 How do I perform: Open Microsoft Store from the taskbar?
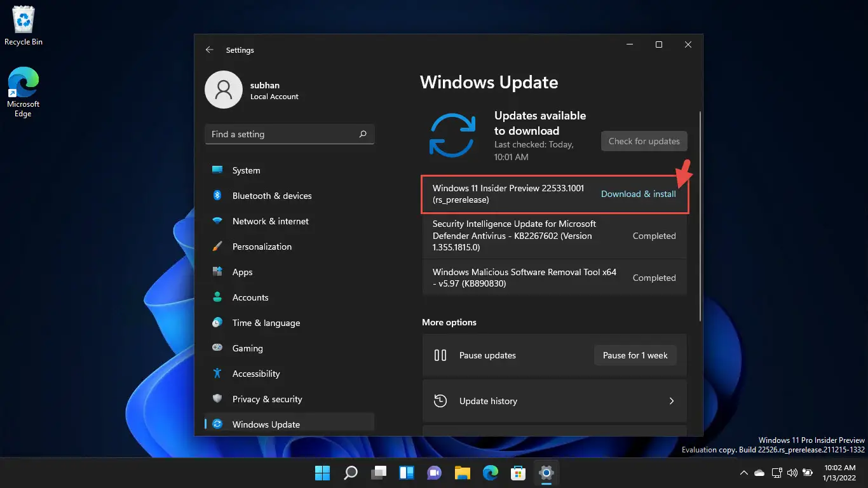519,473
